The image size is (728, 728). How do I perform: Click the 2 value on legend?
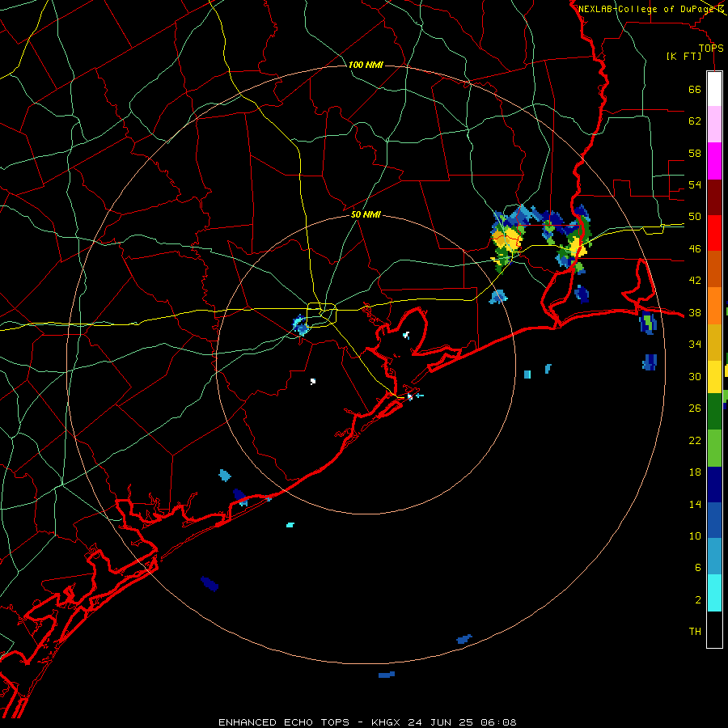coord(698,600)
